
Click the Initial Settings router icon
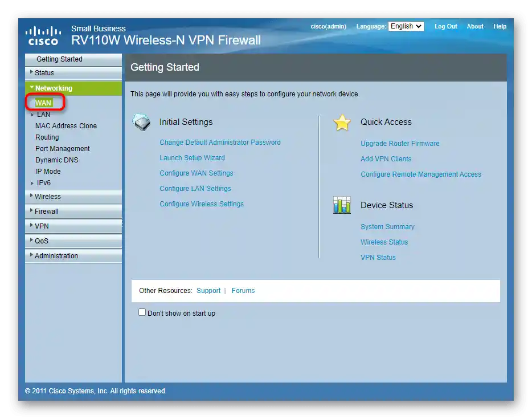pyautogui.click(x=141, y=122)
